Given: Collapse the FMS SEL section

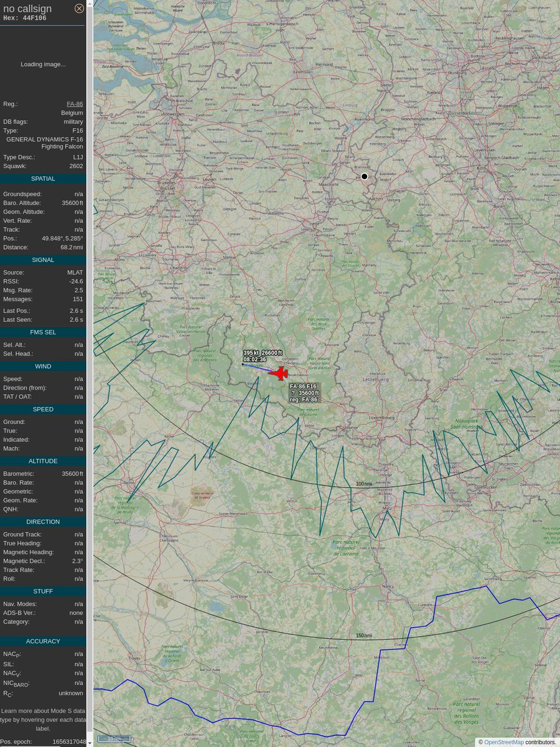Looking at the screenshot, I should (43, 332).
